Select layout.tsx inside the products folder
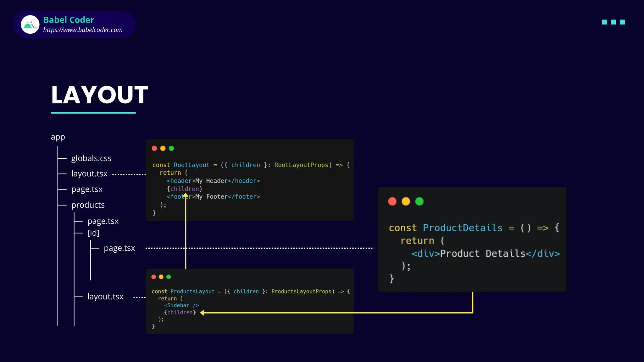 pos(105,297)
